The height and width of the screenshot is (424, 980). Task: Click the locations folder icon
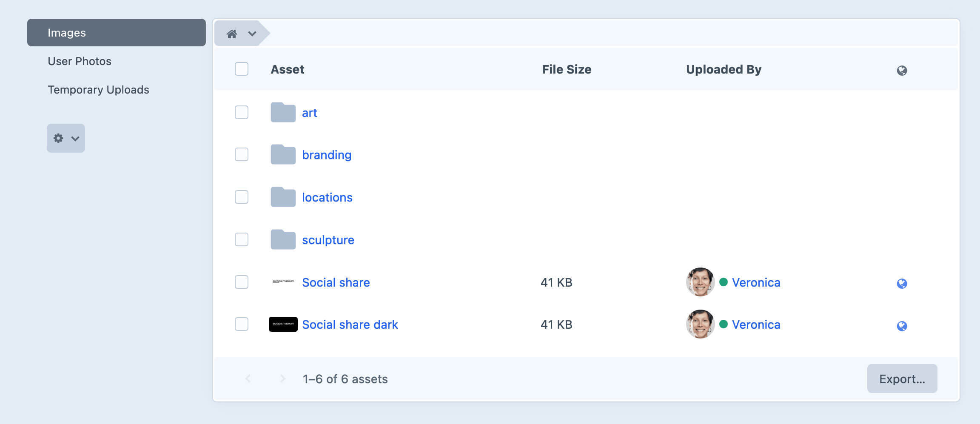pos(283,197)
